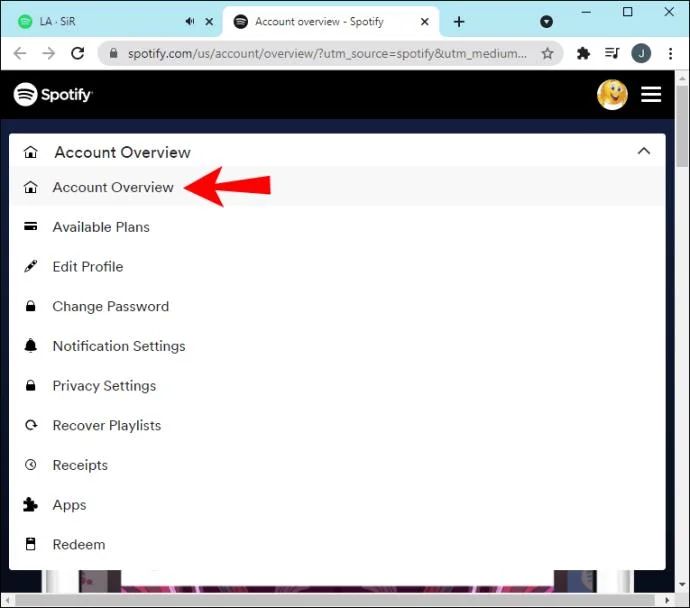
Task: Open the media controls icon in toolbar
Action: [612, 53]
